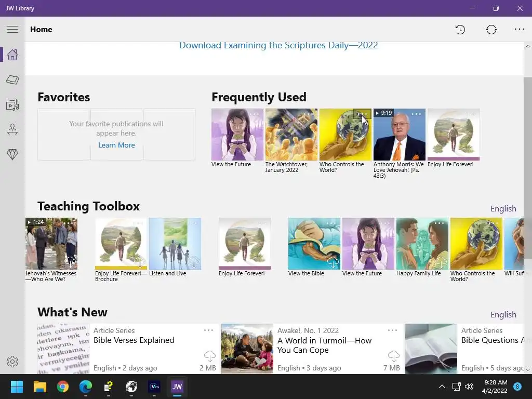This screenshot has height=399, width=532.
Task: Open View the Bible in Toolbox
Action: (314, 244)
